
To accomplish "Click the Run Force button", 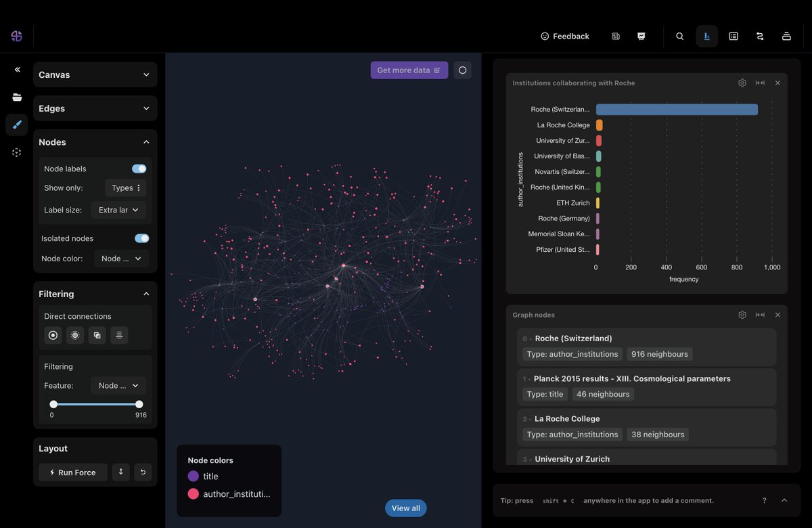I will pyautogui.click(x=73, y=472).
